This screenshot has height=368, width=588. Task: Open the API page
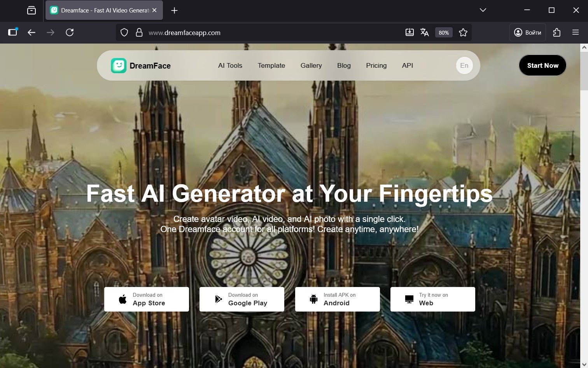(408, 65)
